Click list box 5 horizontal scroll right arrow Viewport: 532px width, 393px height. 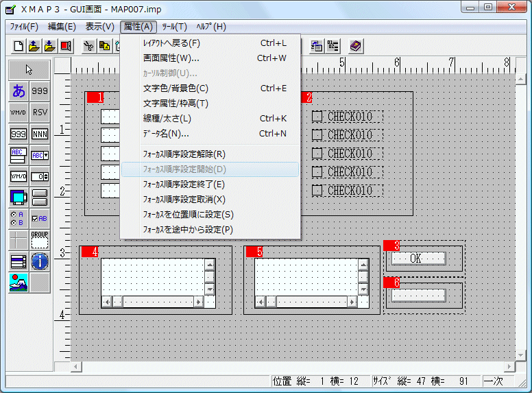click(352, 302)
